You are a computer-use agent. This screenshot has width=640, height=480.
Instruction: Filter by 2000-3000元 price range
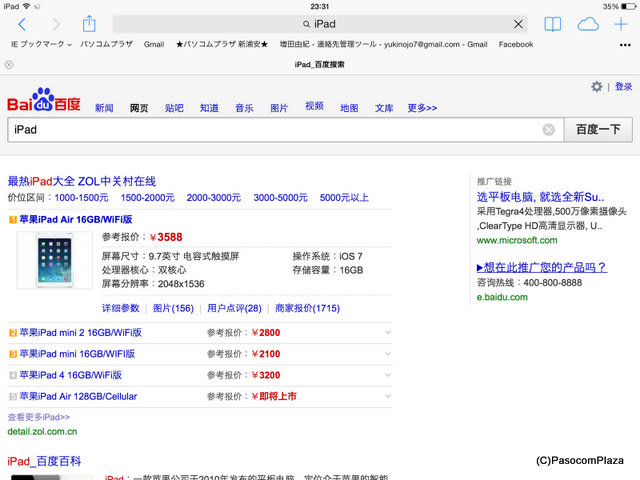(x=214, y=198)
